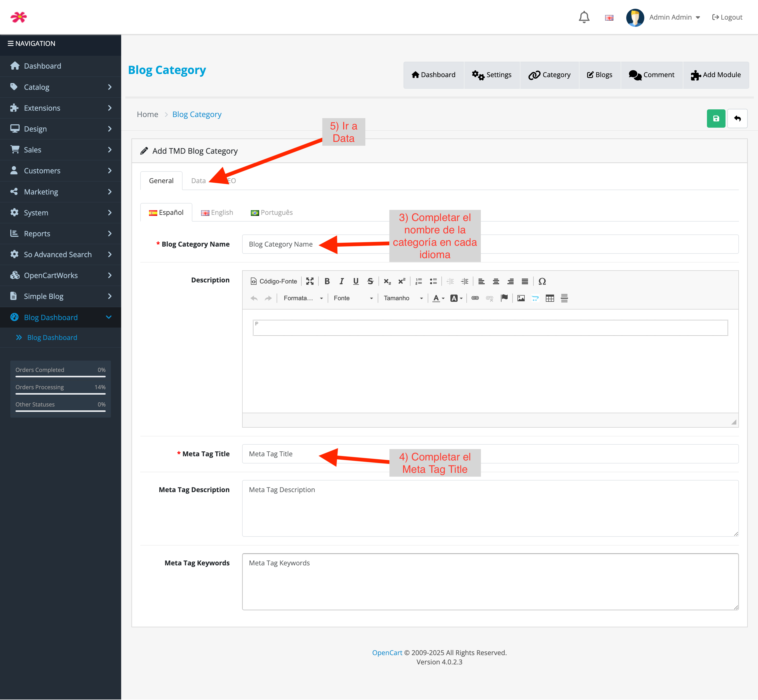This screenshot has width=758, height=700.
Task: Open the Formatação dropdown
Action: [x=303, y=298]
